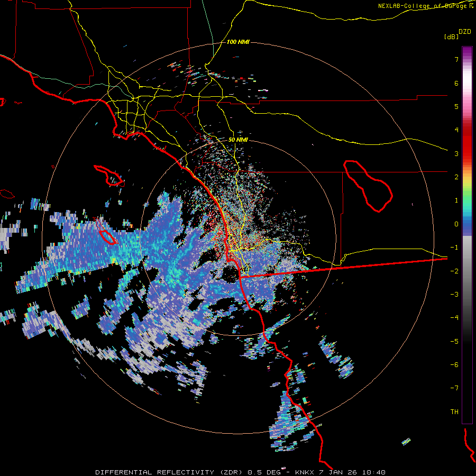The image size is (476, 476).
Task: Click the -5 scale value
Action: 454,341
